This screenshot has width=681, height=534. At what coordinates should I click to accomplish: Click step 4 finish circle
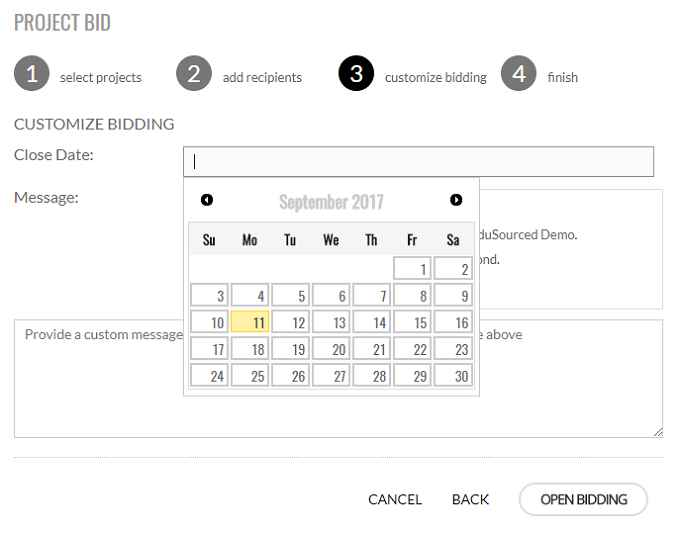tap(519, 74)
